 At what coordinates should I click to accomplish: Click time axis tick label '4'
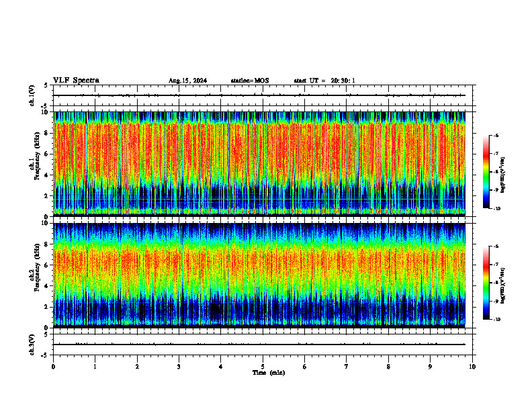pyautogui.click(x=221, y=367)
